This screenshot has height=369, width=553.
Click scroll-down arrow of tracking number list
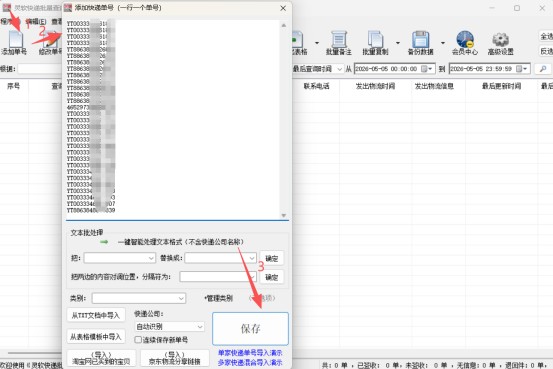point(284,215)
